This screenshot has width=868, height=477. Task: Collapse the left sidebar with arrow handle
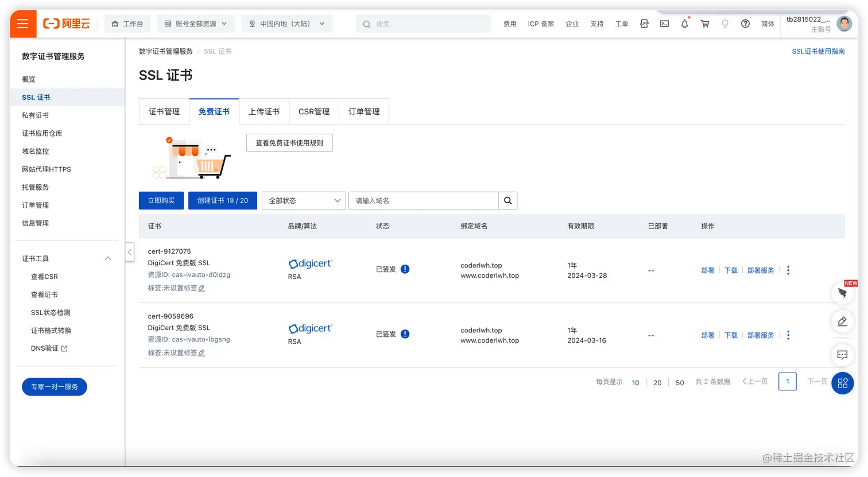(x=130, y=252)
